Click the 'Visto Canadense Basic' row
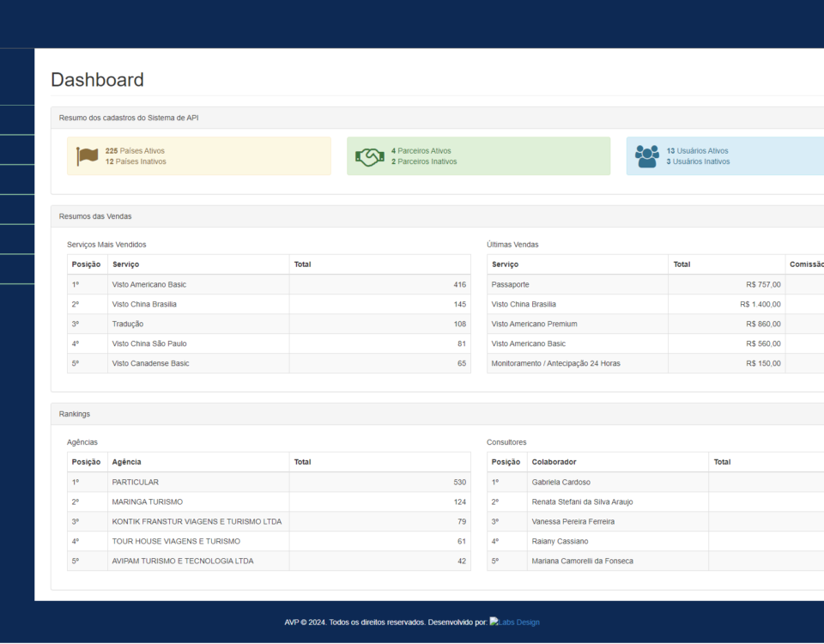Image resolution: width=824 pixels, height=644 pixels. pyautogui.click(x=269, y=363)
